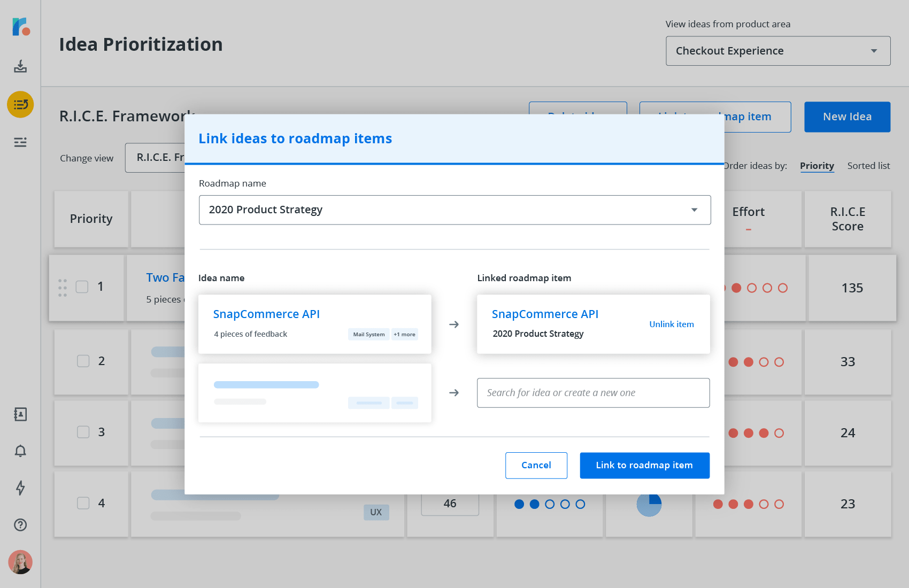
Task: Click the UX tag in row 4
Action: pyautogui.click(x=376, y=512)
